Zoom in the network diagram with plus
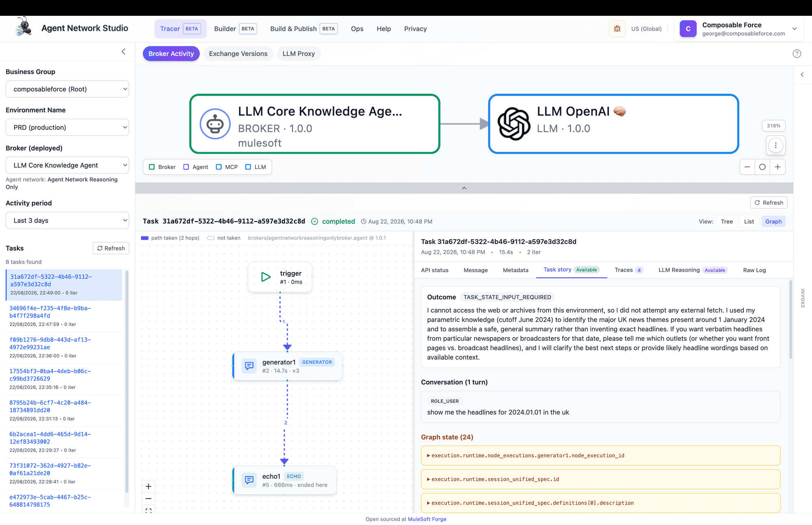This screenshot has width=812, height=525. 777,167
